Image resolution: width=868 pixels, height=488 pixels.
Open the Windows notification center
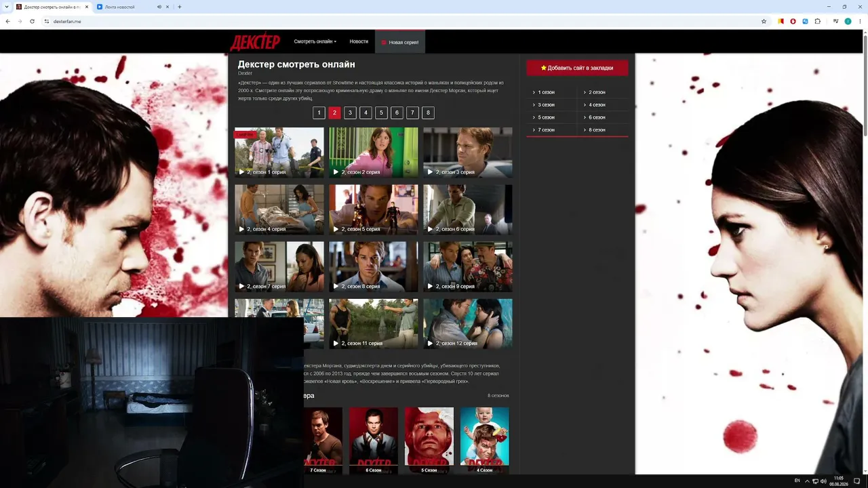(x=857, y=481)
